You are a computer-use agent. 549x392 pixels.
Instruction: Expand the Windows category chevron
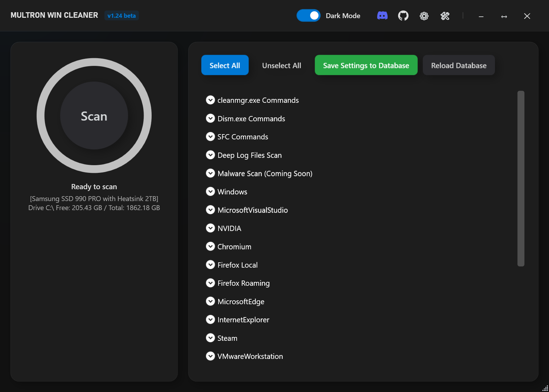click(211, 192)
